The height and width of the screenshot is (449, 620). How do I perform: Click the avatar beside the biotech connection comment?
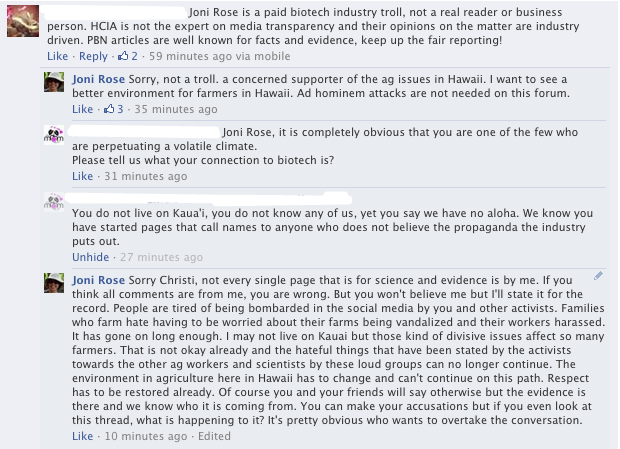click(56, 136)
